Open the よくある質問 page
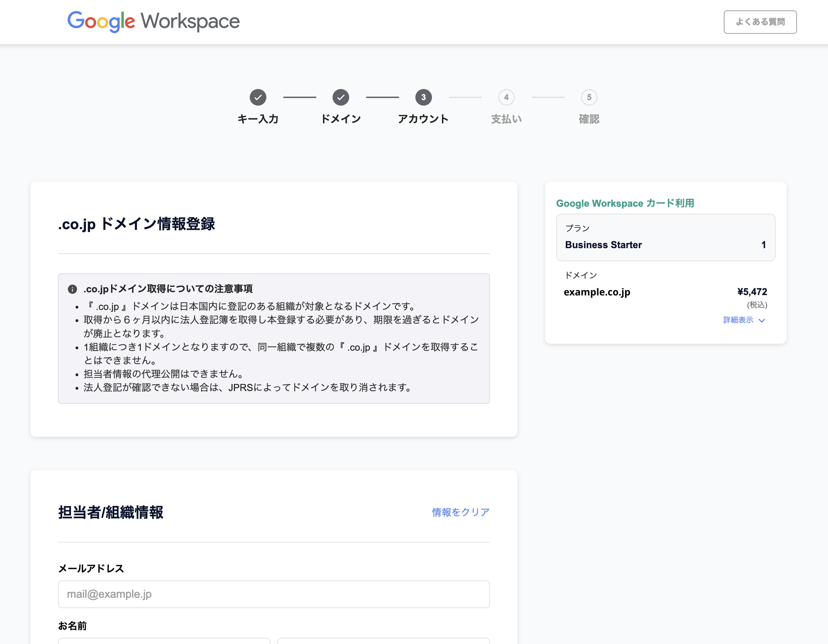828x644 pixels. [x=760, y=22]
